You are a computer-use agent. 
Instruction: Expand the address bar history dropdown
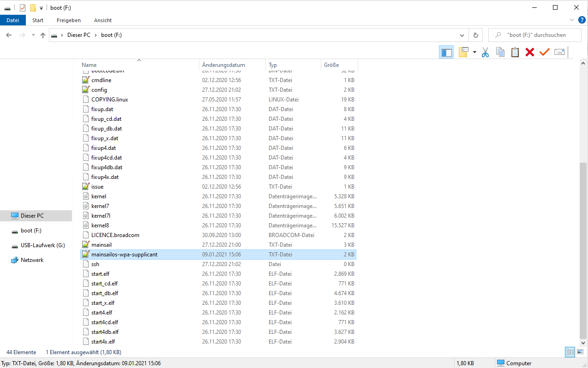pos(462,35)
